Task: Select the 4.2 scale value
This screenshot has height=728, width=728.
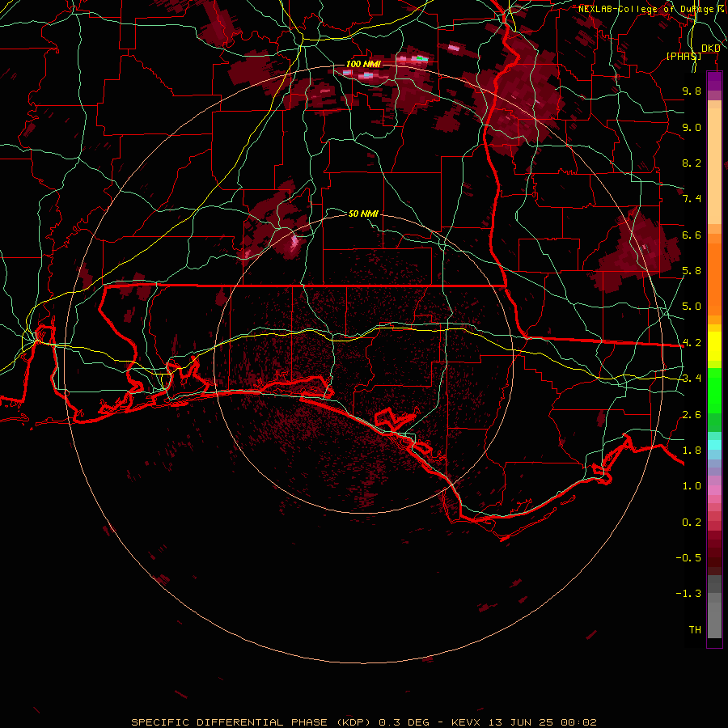Action: click(692, 343)
